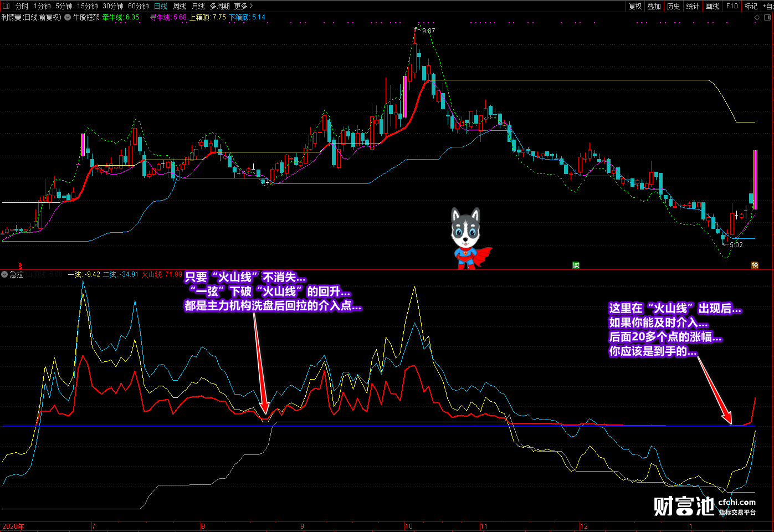Click the green 减 marker icon
774x532 pixels.
pos(576,265)
